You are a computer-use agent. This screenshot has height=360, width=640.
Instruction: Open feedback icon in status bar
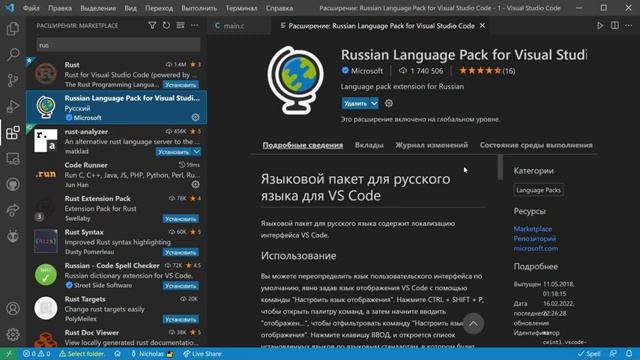pyautogui.click(x=613, y=354)
